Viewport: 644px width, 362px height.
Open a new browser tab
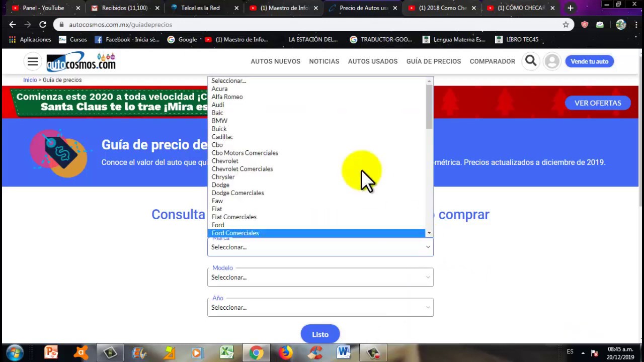tap(570, 8)
